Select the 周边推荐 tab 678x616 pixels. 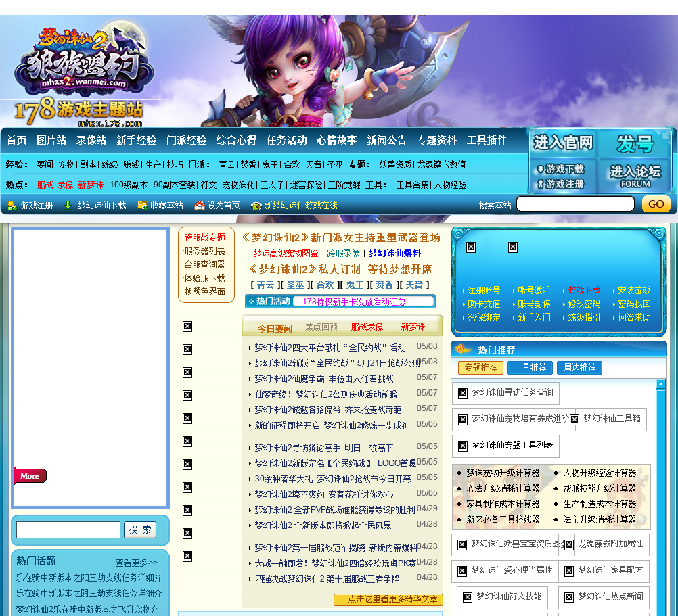(579, 368)
